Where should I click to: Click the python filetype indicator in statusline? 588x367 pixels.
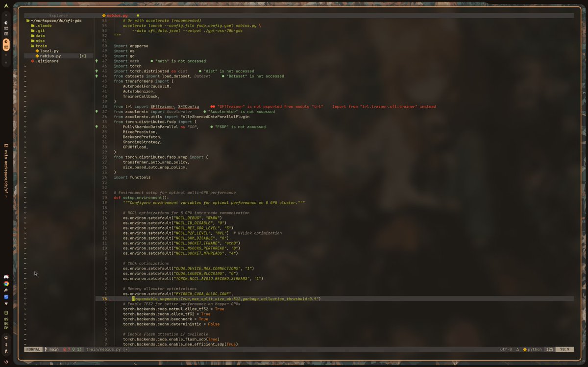(533, 349)
